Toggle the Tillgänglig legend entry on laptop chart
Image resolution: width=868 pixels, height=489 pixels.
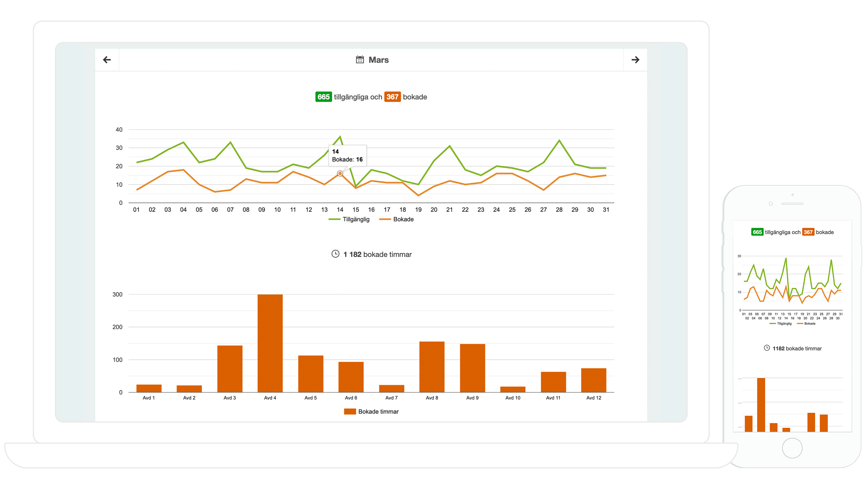(x=349, y=219)
